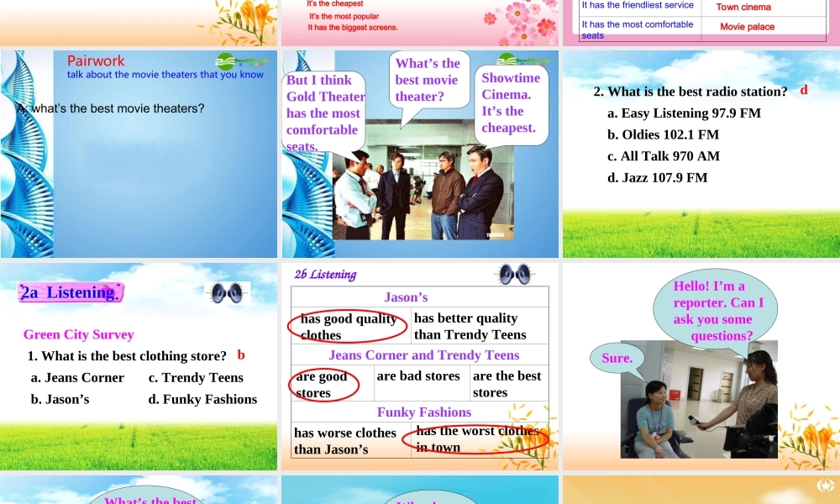Click cell 'are the best stores'

pos(509,384)
